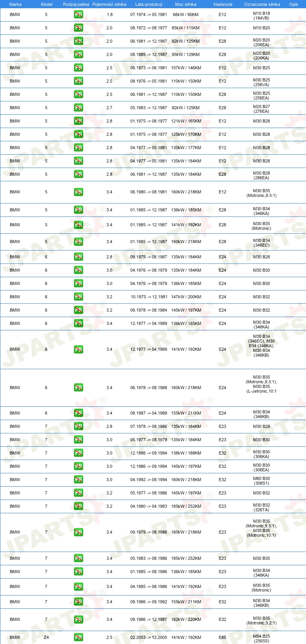Click the 06.1980 -> 08.1981 production dates

pyautogui.click(x=149, y=192)
